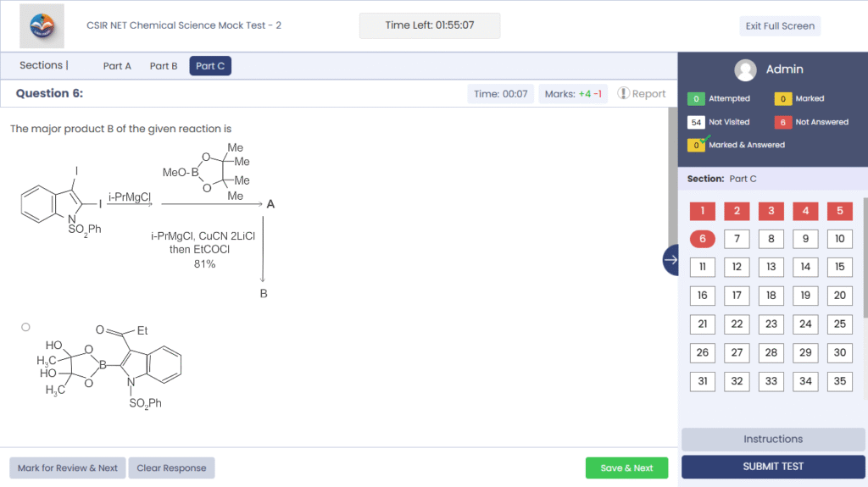Switch to Part B section tab
The width and height of the screenshot is (868, 487).
pyautogui.click(x=164, y=66)
